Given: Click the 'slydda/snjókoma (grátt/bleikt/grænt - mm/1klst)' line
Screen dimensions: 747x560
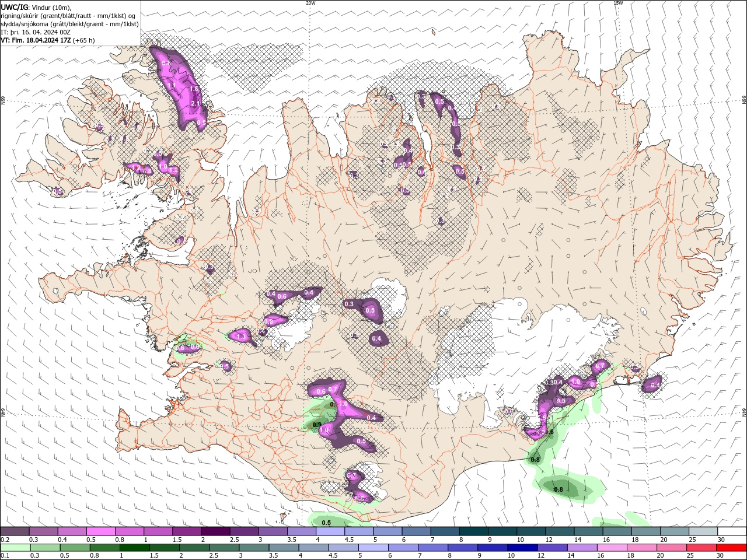Looking at the screenshot, I should (x=69, y=24).
